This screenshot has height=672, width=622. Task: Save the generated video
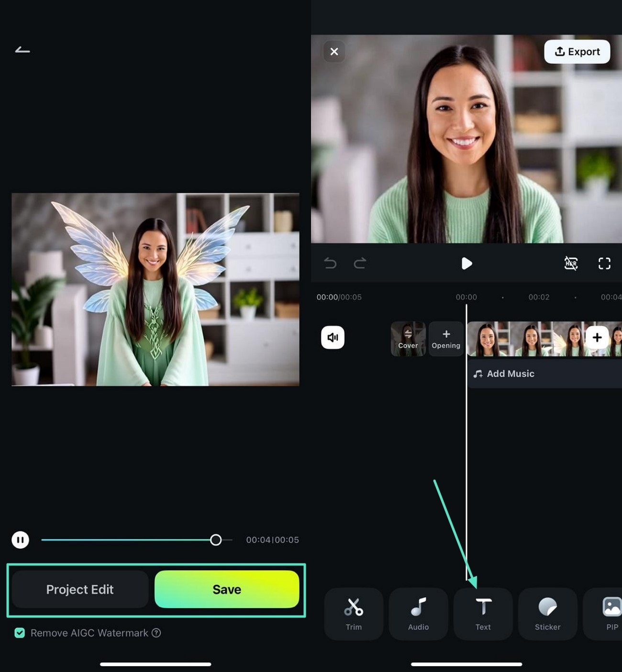(x=227, y=589)
